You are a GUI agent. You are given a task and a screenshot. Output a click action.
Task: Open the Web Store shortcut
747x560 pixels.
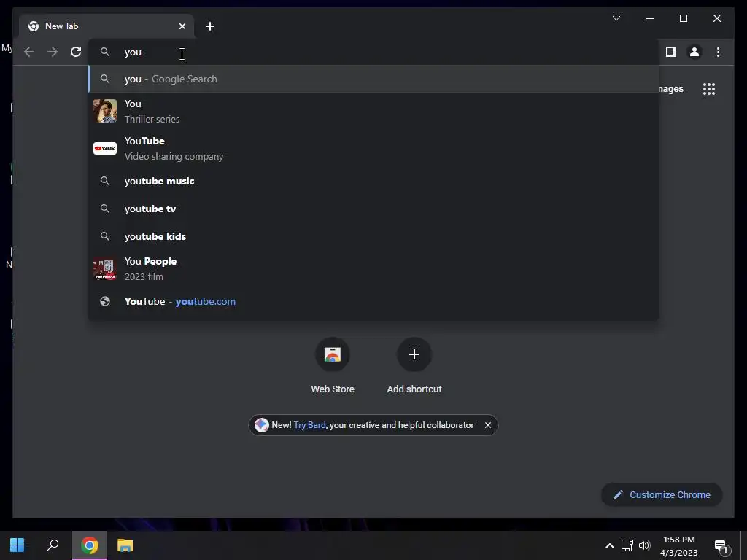click(x=333, y=365)
